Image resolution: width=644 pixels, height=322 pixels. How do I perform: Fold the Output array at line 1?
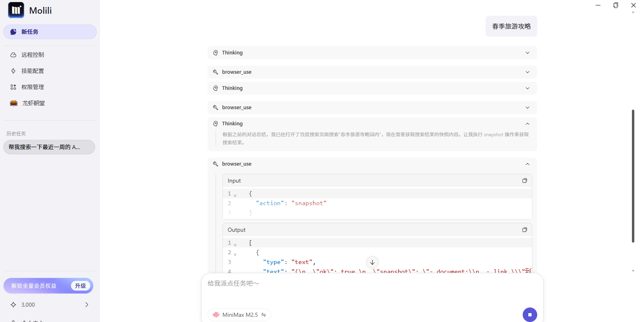point(235,244)
